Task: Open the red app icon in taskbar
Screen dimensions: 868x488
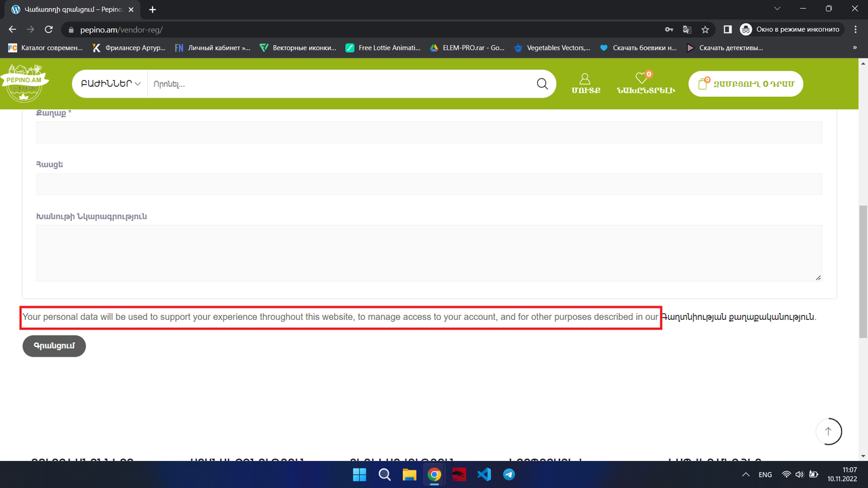Action: point(459,474)
